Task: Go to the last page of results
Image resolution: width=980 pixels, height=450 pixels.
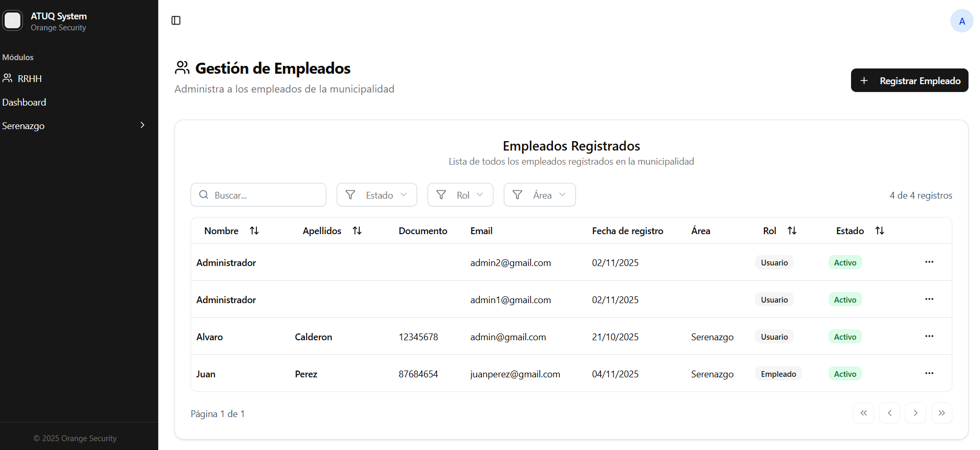Action: click(x=941, y=413)
